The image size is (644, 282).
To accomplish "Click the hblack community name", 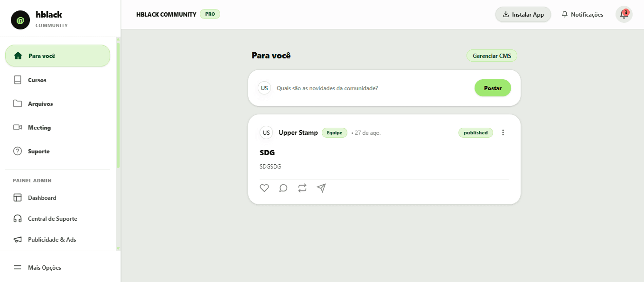I will point(49,15).
